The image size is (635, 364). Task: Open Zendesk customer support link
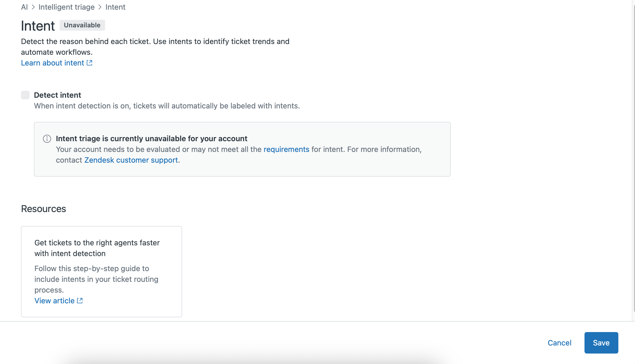(x=131, y=160)
